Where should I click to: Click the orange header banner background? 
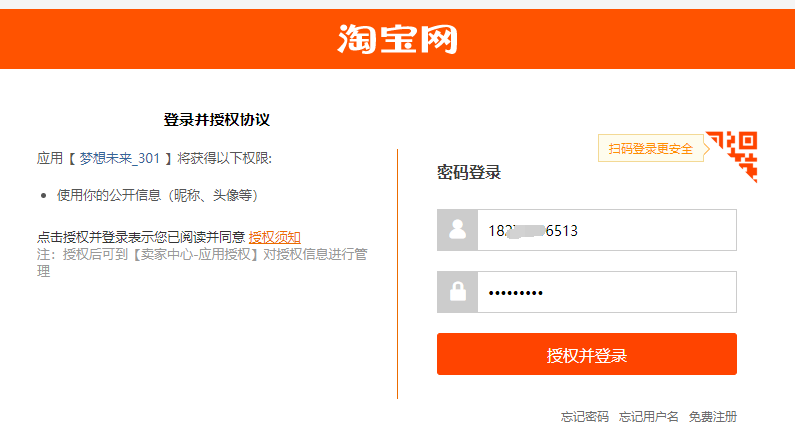pos(152,39)
